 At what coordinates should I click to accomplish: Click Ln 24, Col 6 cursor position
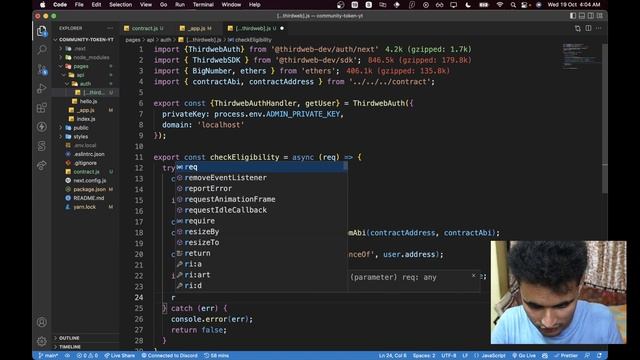(393, 356)
